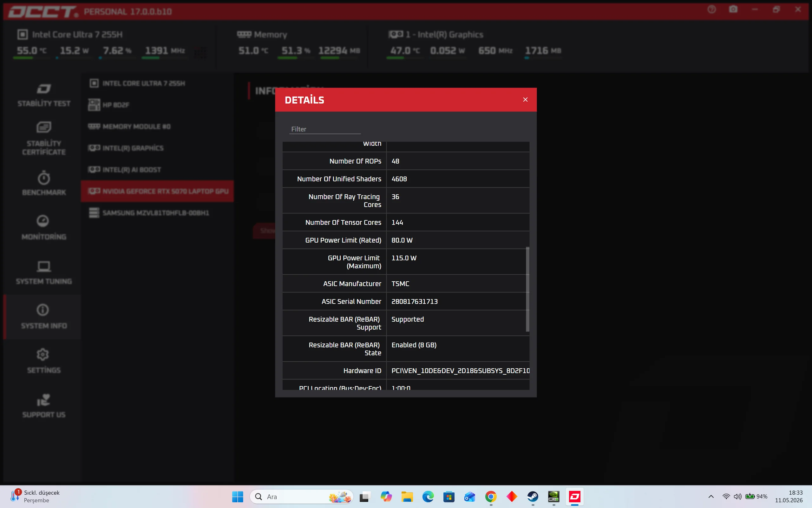
Task: Select the unified shaders value '4608'
Action: pyautogui.click(x=399, y=179)
